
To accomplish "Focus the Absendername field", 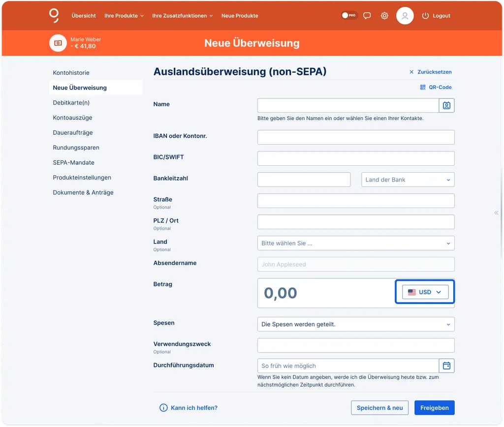I will coord(356,265).
